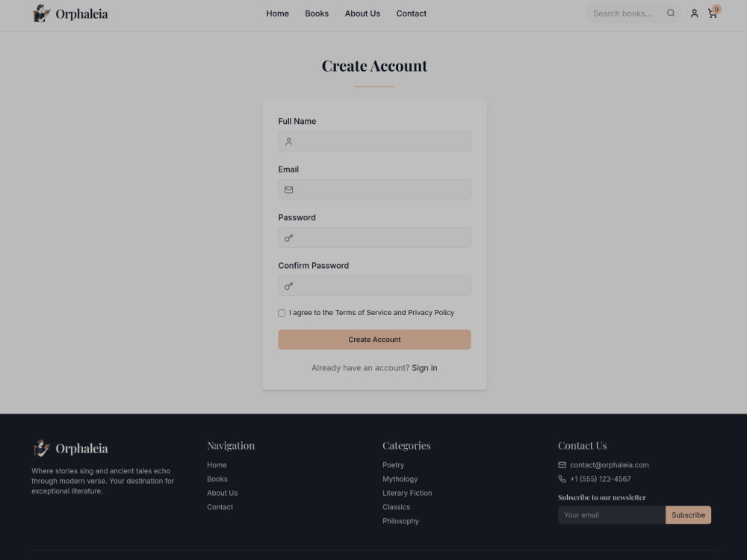
Task: Click the terms agreement label text
Action: click(371, 313)
